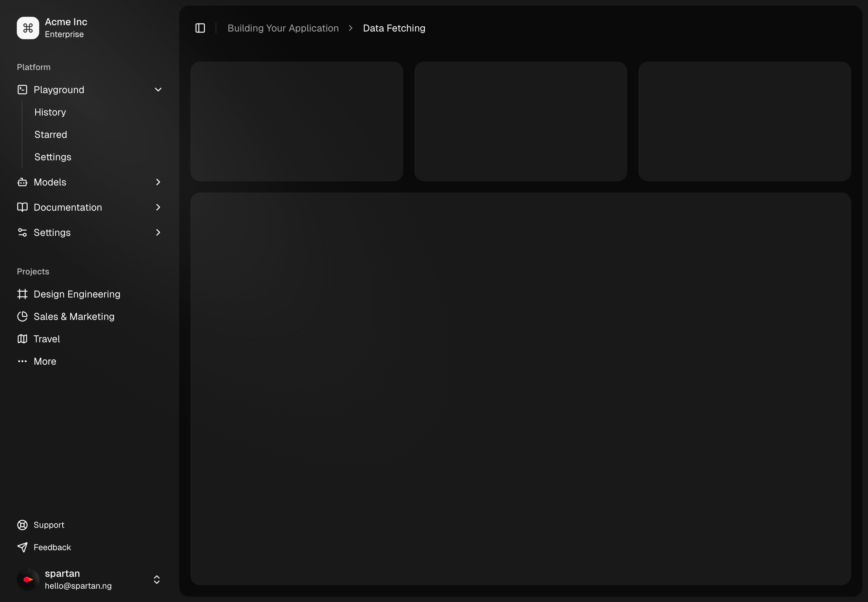This screenshot has height=602, width=868.
Task: Click the Support life-buoy icon
Action: pos(22,524)
